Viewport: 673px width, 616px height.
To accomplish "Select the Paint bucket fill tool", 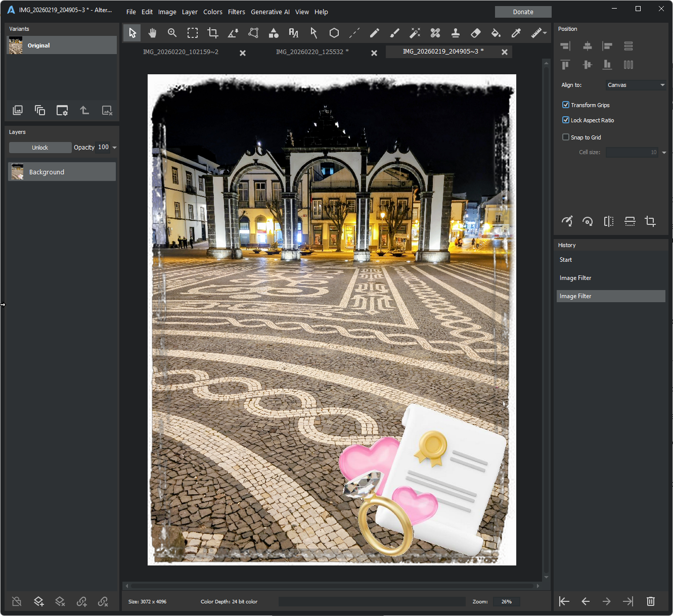I will pyautogui.click(x=496, y=33).
